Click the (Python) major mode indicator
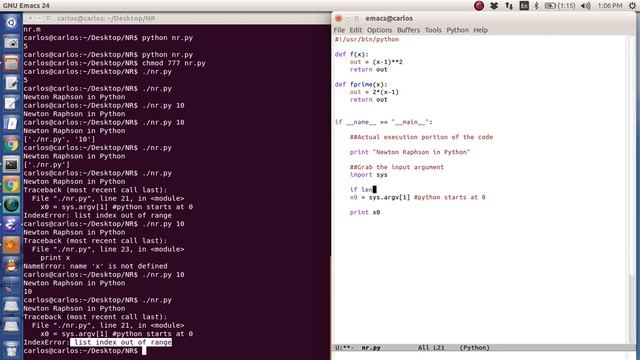 (x=474, y=348)
